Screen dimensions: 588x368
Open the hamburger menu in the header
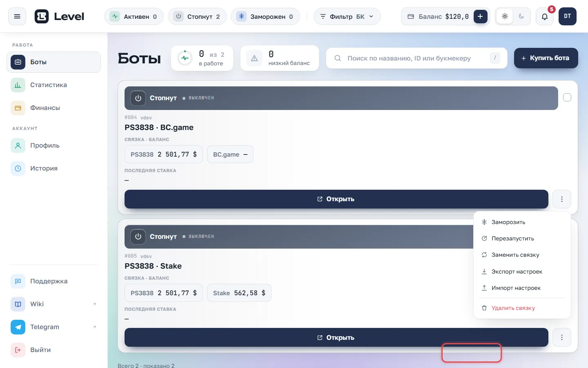tap(17, 16)
